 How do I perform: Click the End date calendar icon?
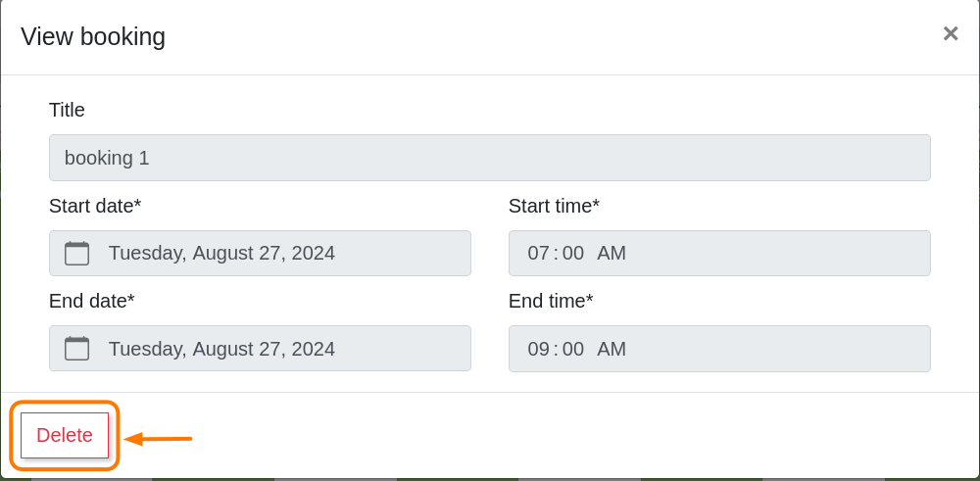[x=76, y=349]
